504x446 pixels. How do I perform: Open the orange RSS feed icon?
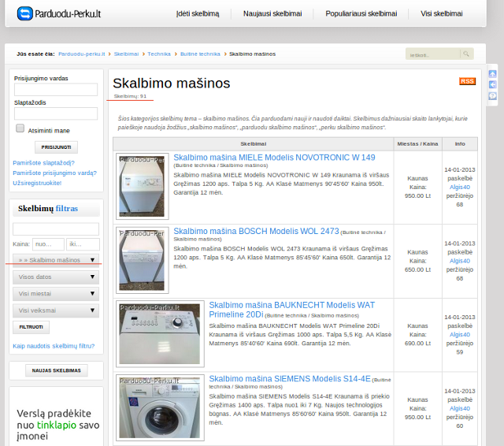point(467,81)
